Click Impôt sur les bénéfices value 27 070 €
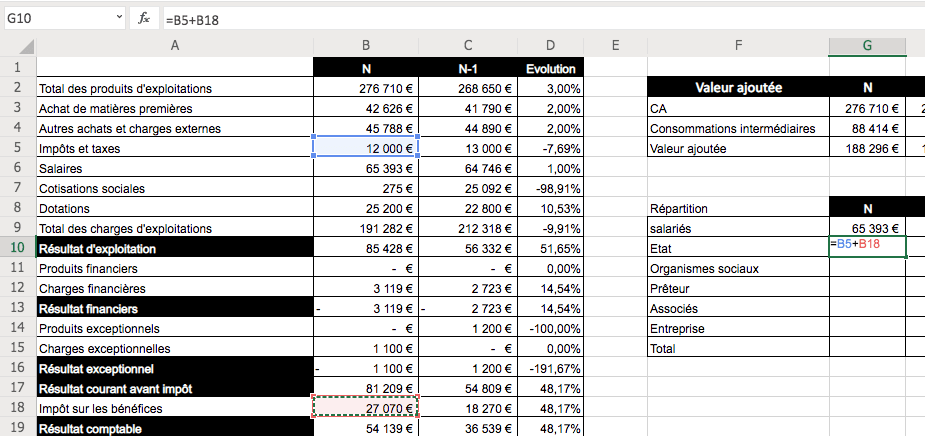 pyautogui.click(x=366, y=408)
